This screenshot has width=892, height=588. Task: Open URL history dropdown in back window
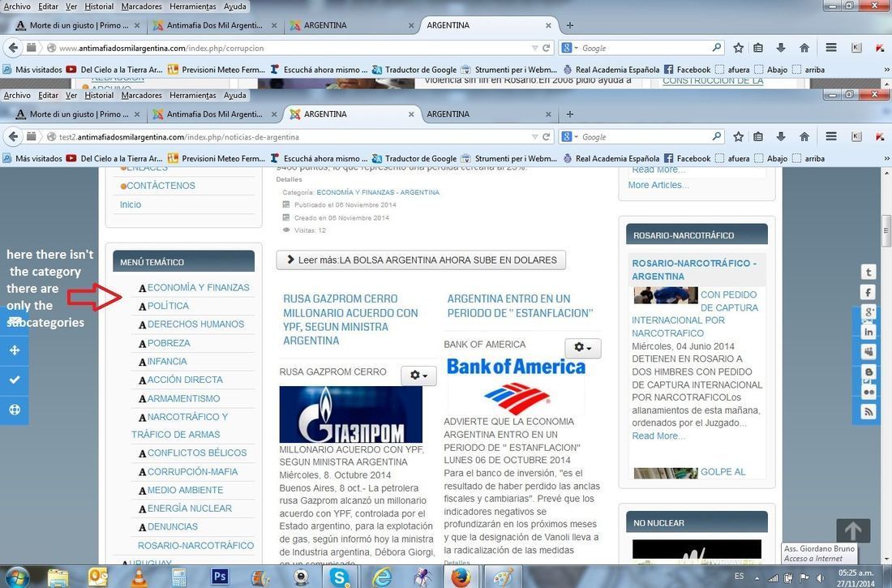click(x=534, y=48)
